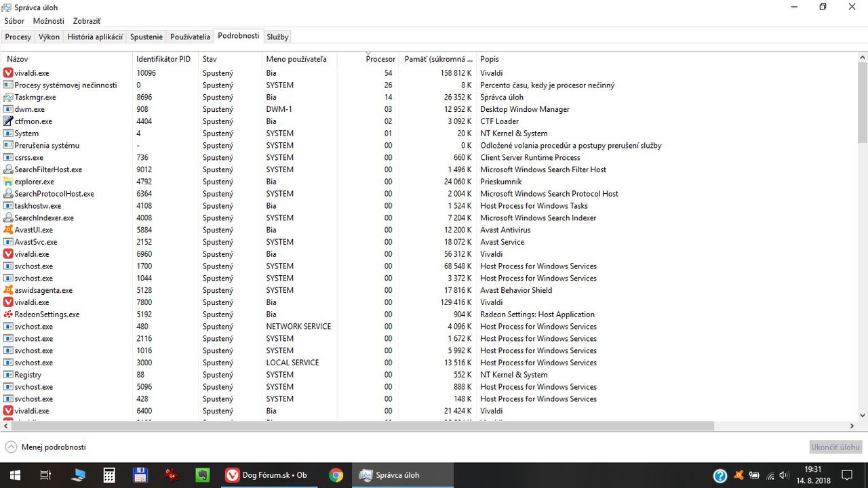Select the Taskmgr.exe process icon
Viewport: 868px width, 488px height.
8,97
